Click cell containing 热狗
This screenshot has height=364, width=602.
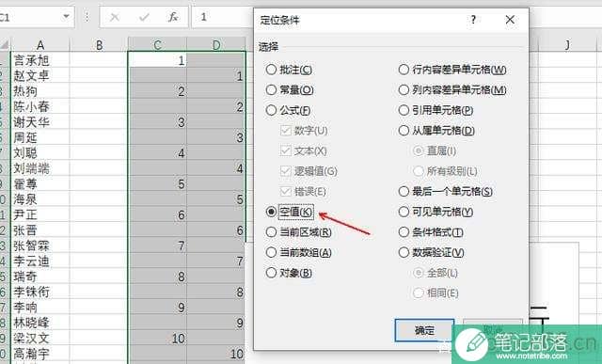click(x=40, y=90)
